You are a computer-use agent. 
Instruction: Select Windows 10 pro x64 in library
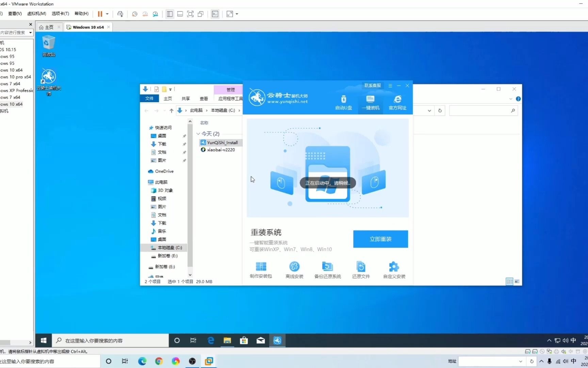(16, 77)
